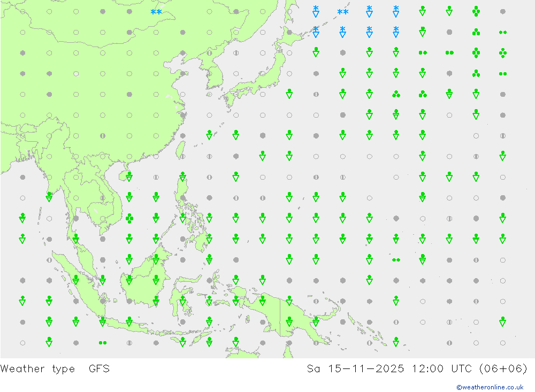
Task: Click the blue double-snowflake symbol over the Siberian land
Action: click(156, 12)
